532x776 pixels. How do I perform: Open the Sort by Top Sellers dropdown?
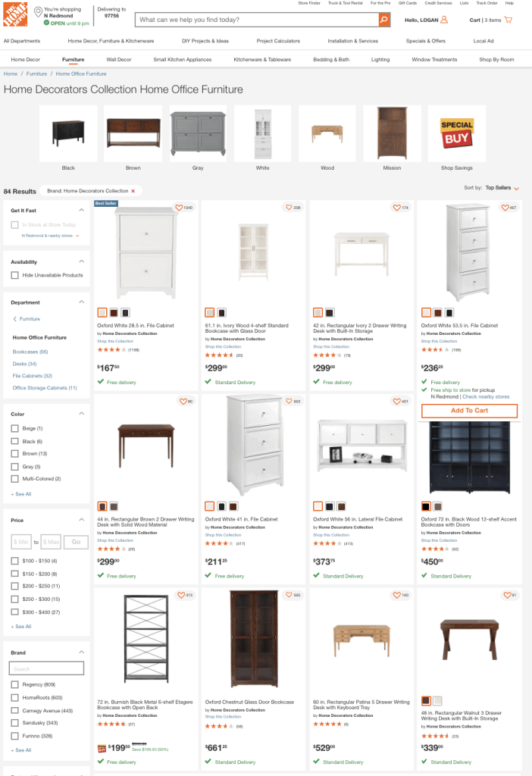502,188
